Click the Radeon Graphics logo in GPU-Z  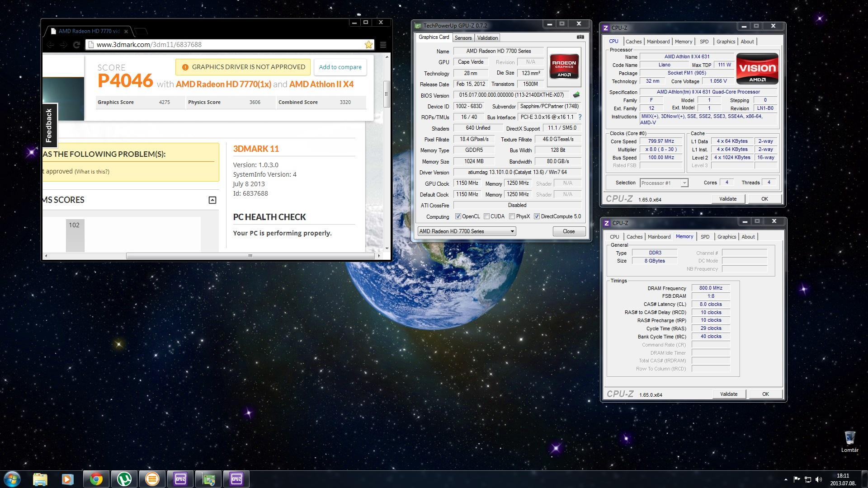pyautogui.click(x=564, y=67)
